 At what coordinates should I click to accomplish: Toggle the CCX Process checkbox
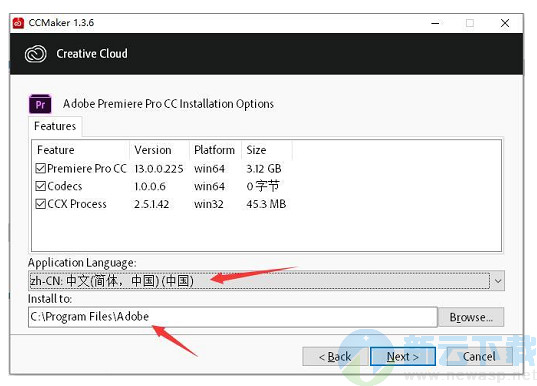tap(40, 204)
